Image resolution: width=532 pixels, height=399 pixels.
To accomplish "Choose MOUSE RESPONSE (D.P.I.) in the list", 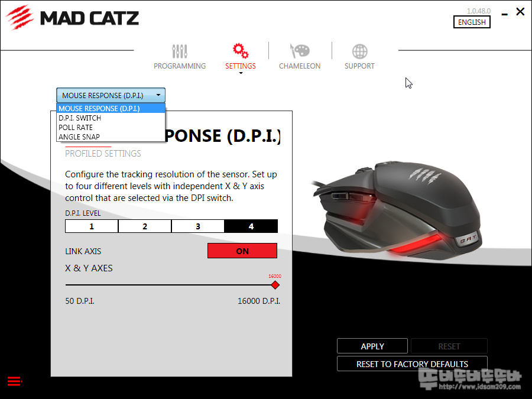I will pyautogui.click(x=111, y=109).
